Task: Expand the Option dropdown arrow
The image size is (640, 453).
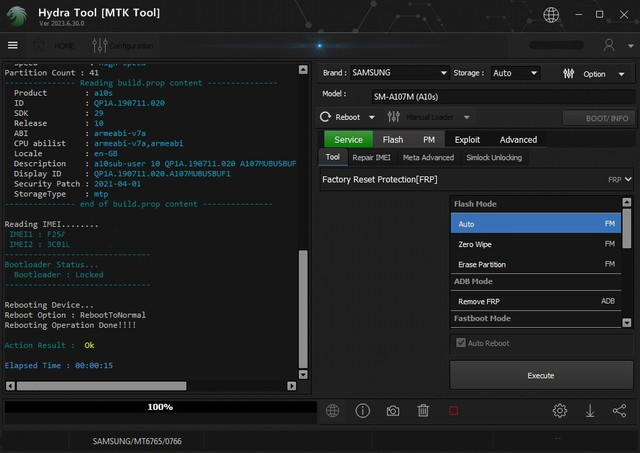Action: coord(621,74)
